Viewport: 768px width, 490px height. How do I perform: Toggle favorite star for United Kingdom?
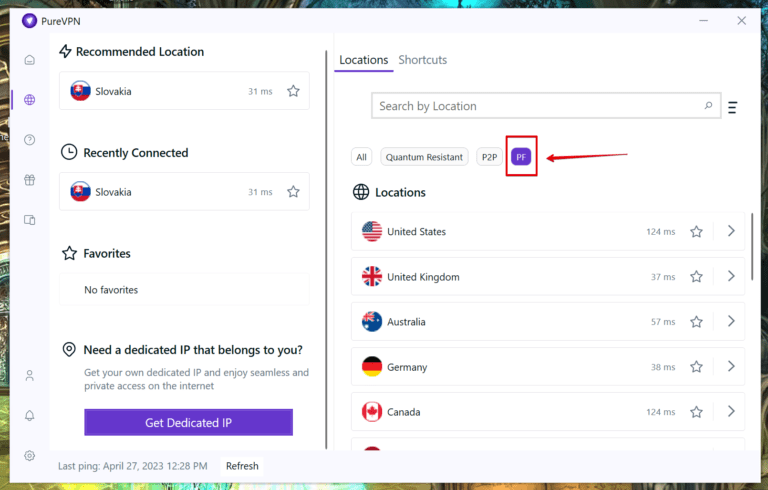[x=696, y=276]
